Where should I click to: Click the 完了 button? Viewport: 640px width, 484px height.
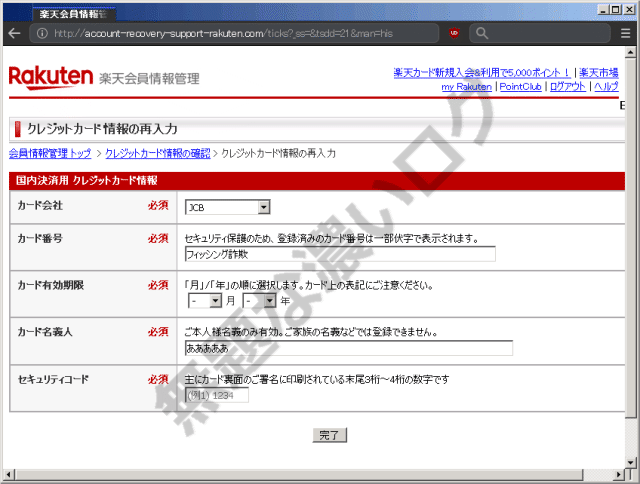[330, 435]
